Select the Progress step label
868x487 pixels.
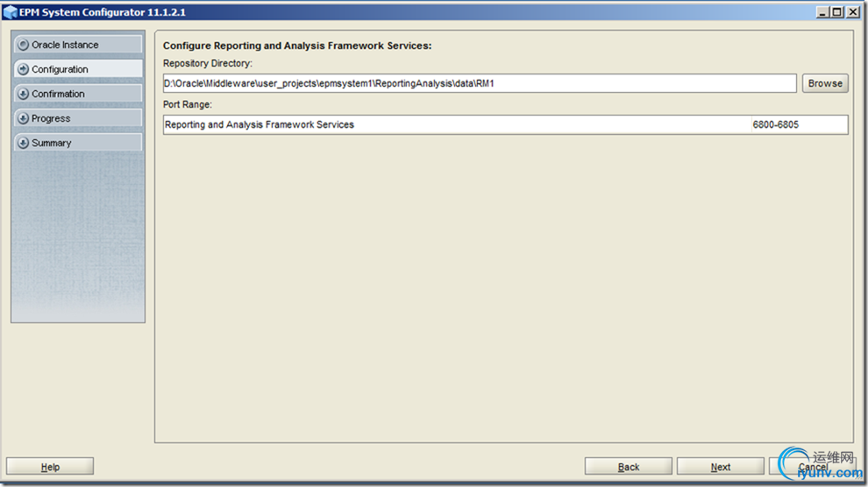pyautogui.click(x=51, y=118)
